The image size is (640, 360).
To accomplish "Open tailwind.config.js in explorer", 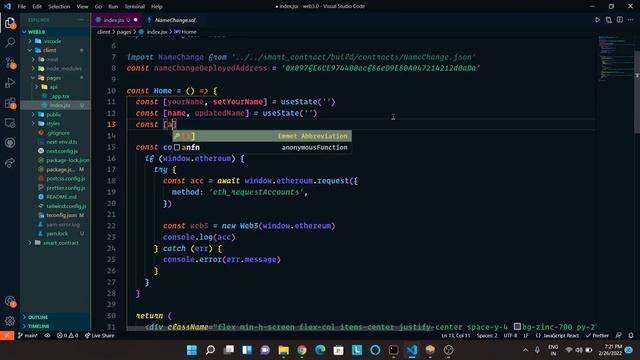I will [55, 206].
